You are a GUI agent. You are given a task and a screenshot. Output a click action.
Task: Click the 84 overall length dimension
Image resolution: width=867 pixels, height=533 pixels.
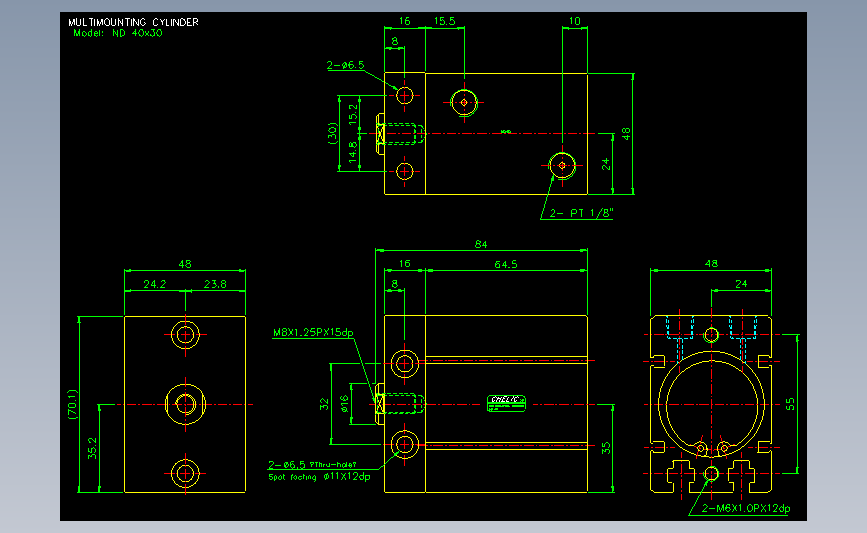tap(481, 244)
